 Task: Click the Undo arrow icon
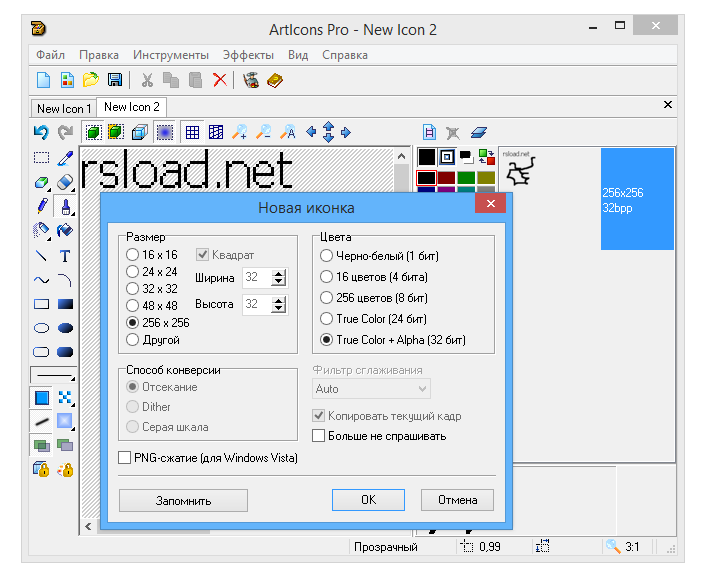tap(41, 132)
